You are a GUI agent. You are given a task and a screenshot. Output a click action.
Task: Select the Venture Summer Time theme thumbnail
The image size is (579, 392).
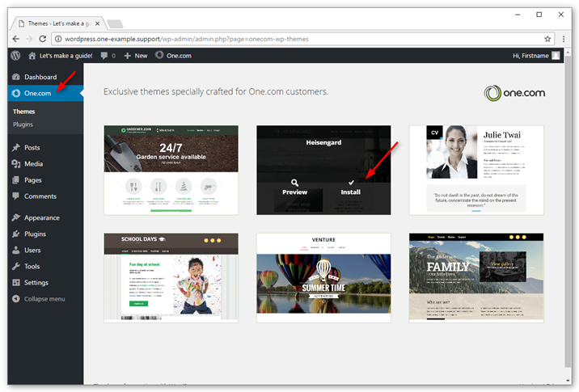(x=323, y=277)
